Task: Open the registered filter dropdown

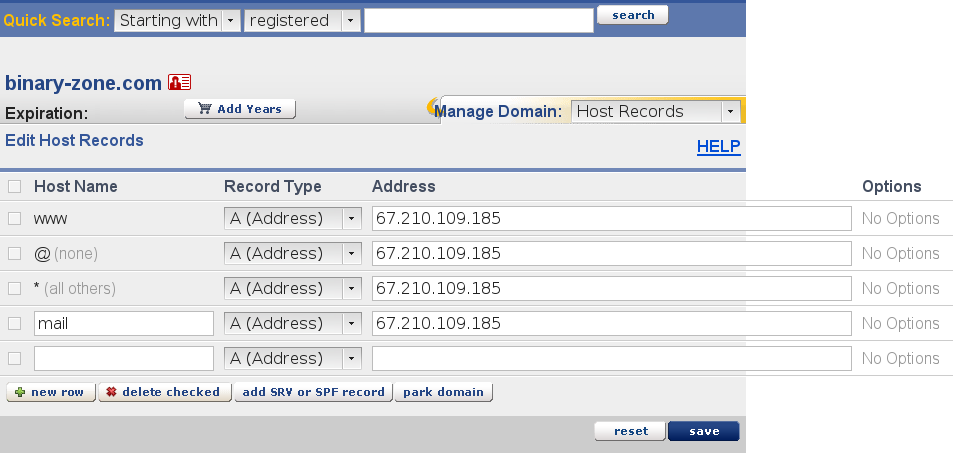Action: click(x=302, y=20)
